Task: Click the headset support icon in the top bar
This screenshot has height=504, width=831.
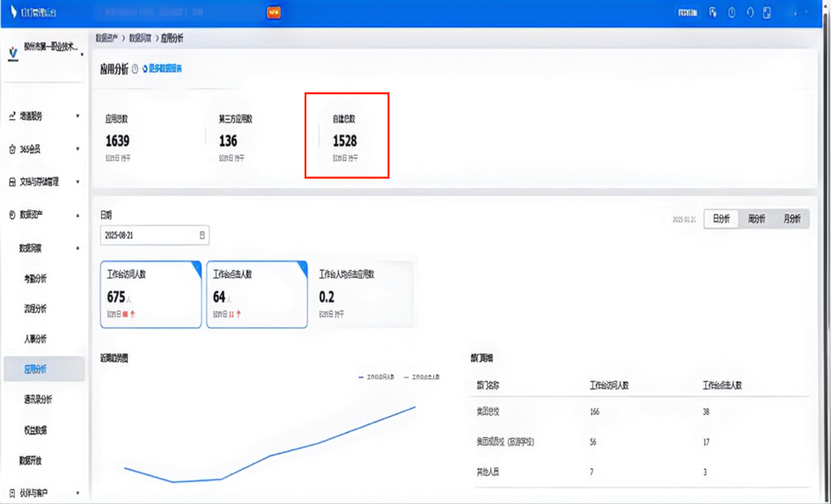Action: coord(750,12)
